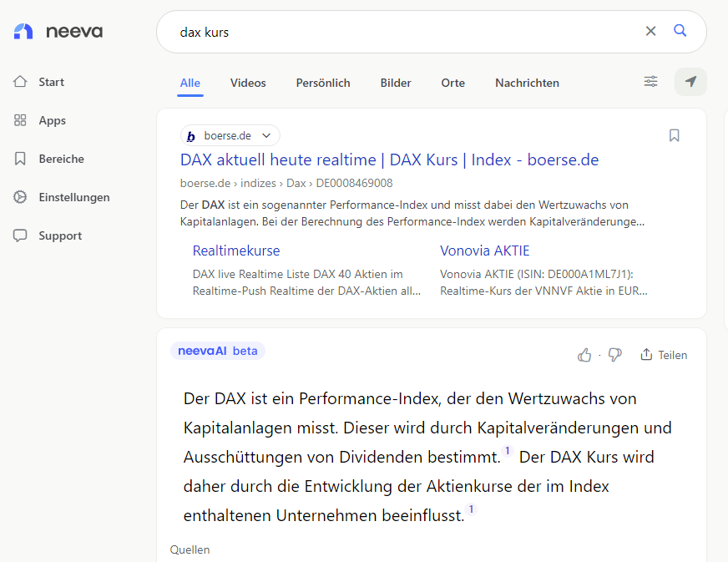Give thumbs up to NeevaAI answer
The image size is (728, 562).
click(x=584, y=355)
